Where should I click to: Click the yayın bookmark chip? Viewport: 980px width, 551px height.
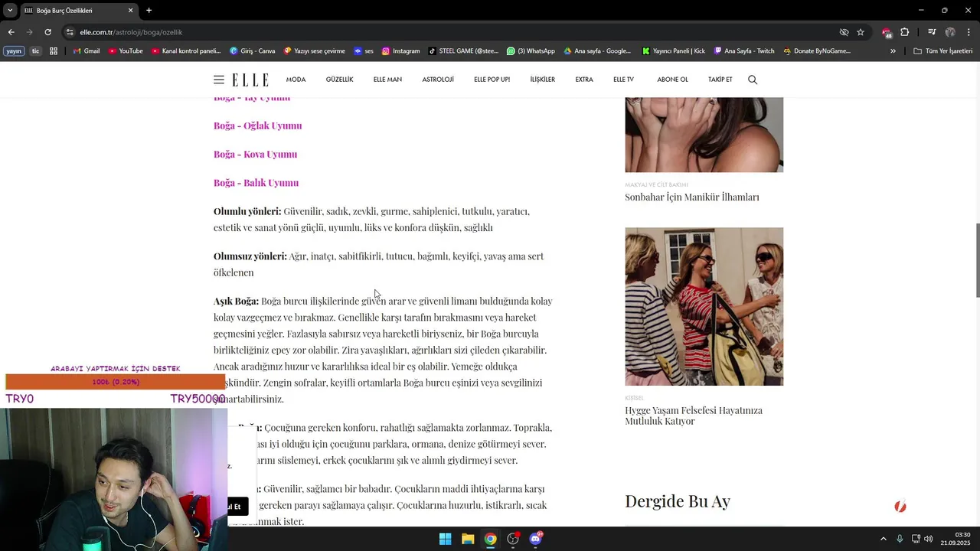(x=14, y=51)
